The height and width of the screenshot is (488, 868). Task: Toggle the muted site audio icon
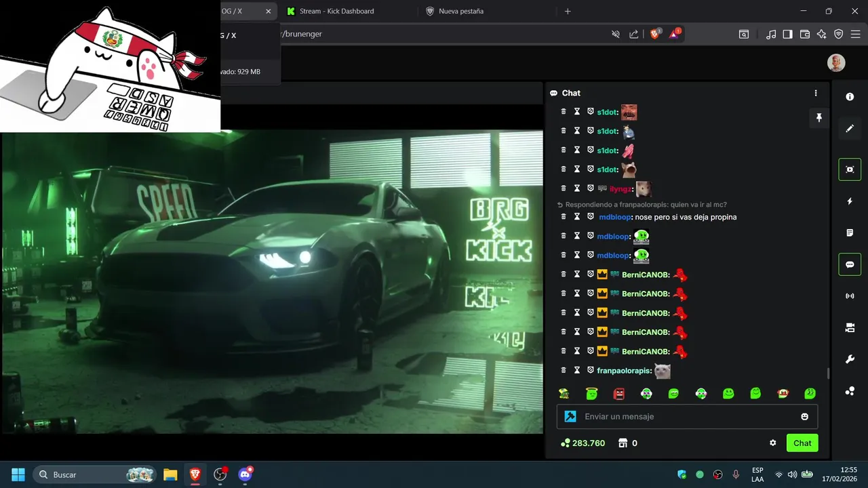point(616,34)
